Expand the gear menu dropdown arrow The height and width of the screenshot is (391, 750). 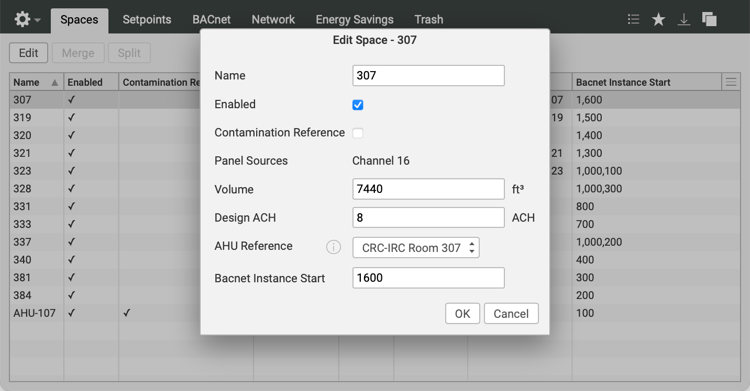pyautogui.click(x=37, y=20)
